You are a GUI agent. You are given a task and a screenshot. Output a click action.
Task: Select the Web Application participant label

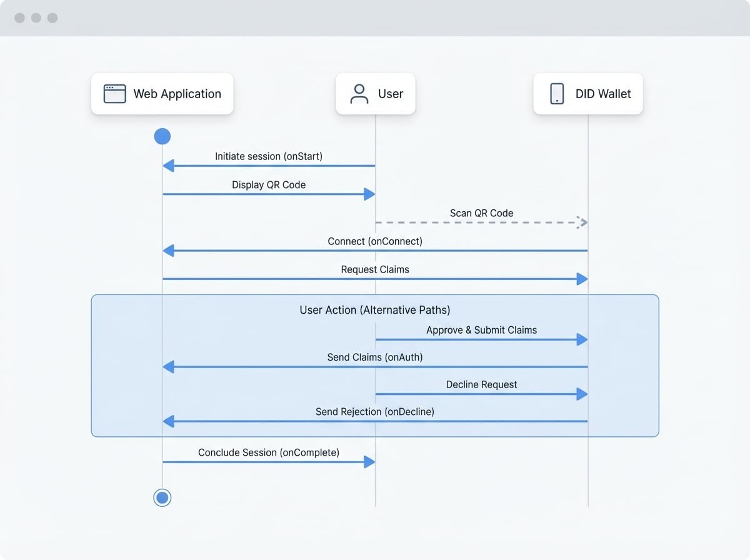pos(177,94)
